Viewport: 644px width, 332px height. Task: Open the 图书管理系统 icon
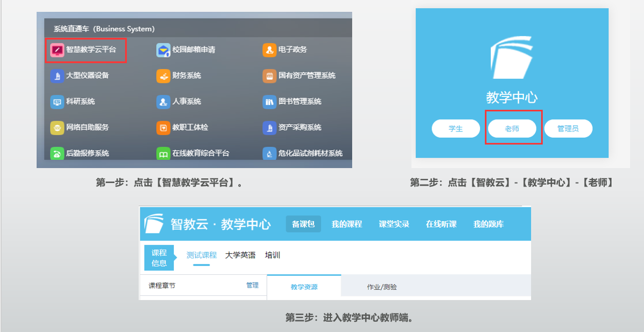(269, 102)
